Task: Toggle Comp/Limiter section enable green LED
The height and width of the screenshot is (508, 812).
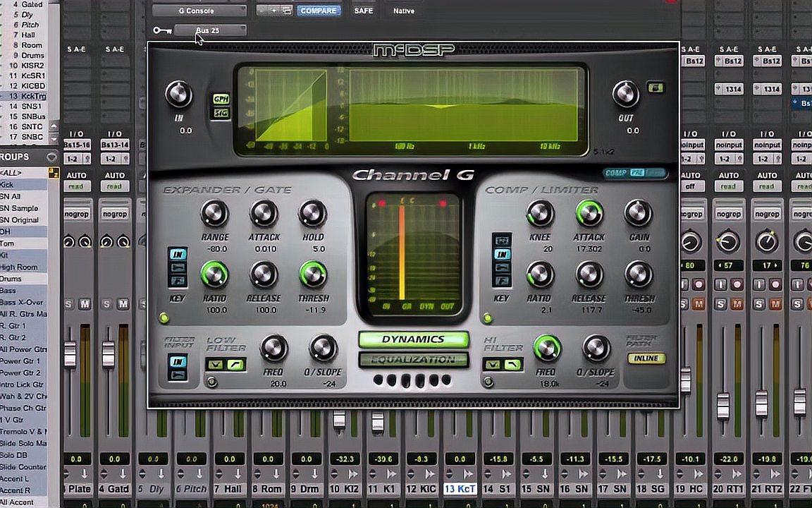Action: tap(487, 317)
